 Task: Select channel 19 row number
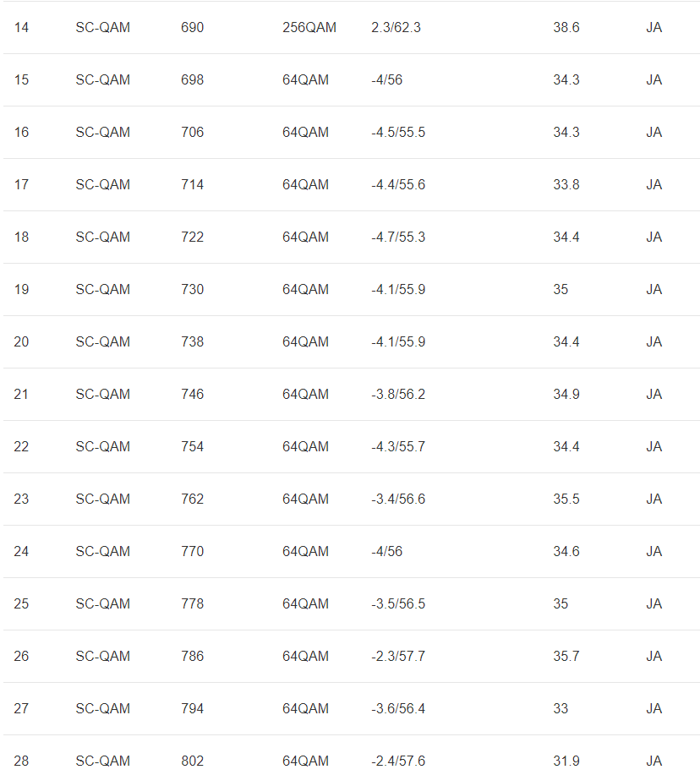[x=21, y=290]
